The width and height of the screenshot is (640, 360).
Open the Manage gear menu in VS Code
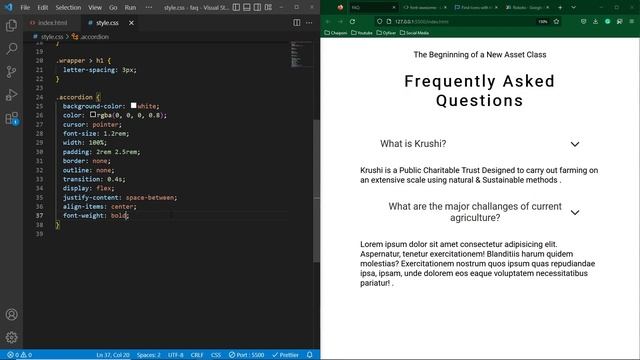[x=11, y=337]
